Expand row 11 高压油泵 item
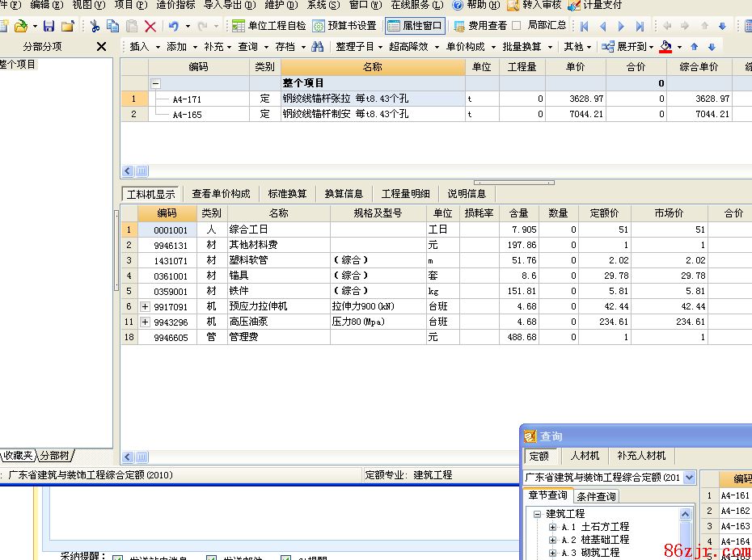This screenshot has width=752, height=560. pos(146,322)
